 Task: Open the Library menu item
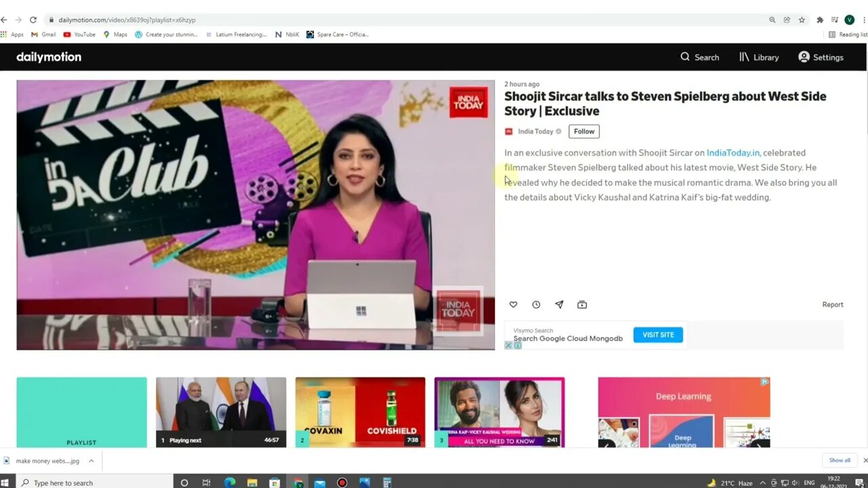(759, 57)
